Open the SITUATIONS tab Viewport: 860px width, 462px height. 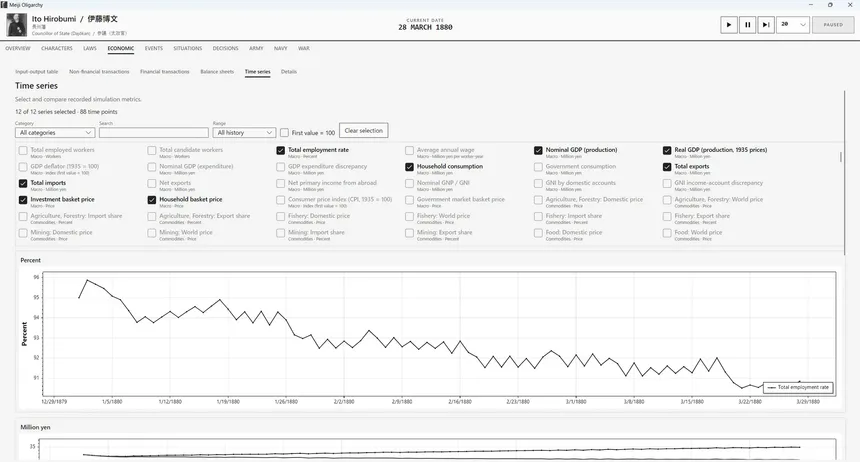coord(188,48)
